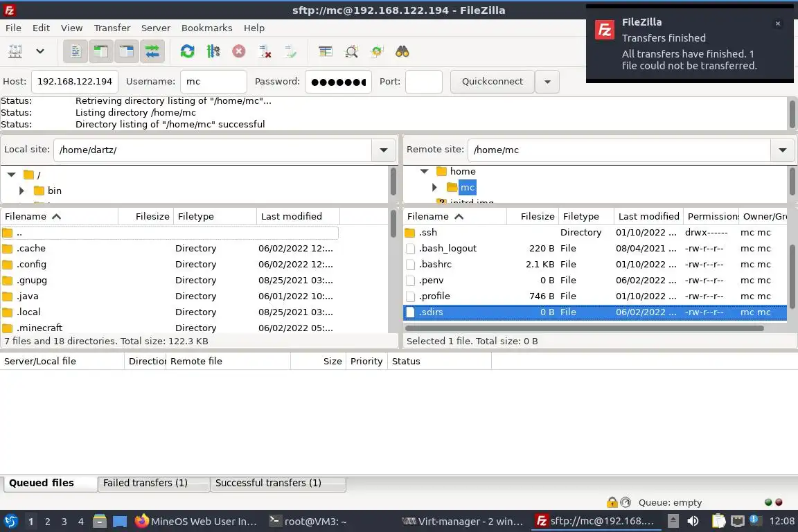Open the File menu
Image resolution: width=798 pixels, height=532 pixels.
pos(13,28)
